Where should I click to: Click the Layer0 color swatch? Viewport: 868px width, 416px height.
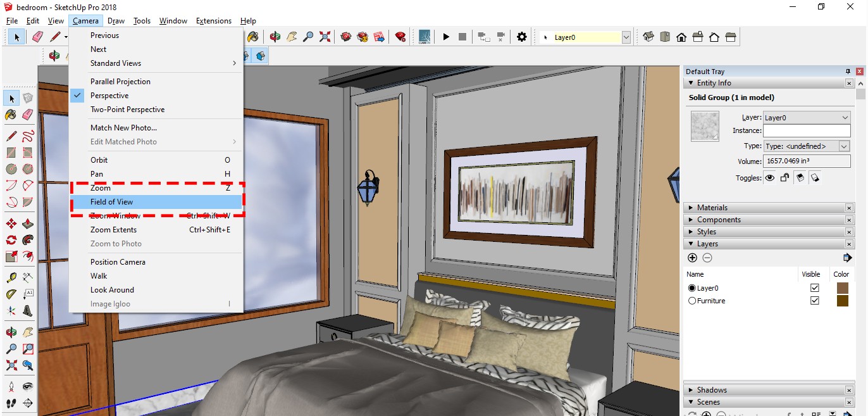click(842, 288)
